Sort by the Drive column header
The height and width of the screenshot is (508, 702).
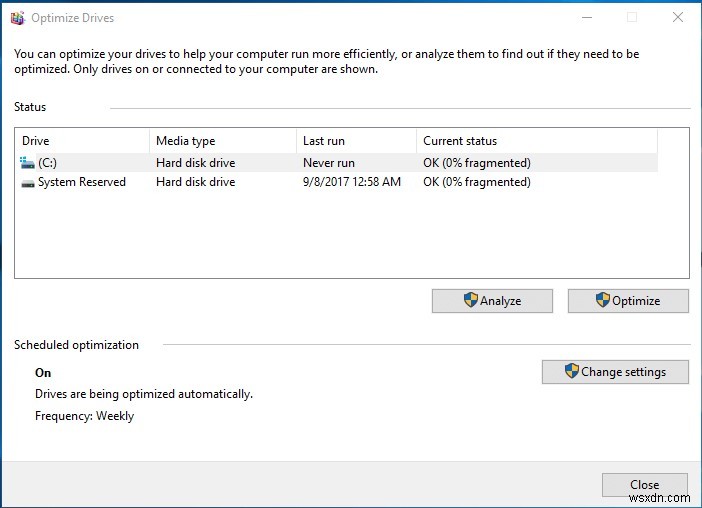82,141
